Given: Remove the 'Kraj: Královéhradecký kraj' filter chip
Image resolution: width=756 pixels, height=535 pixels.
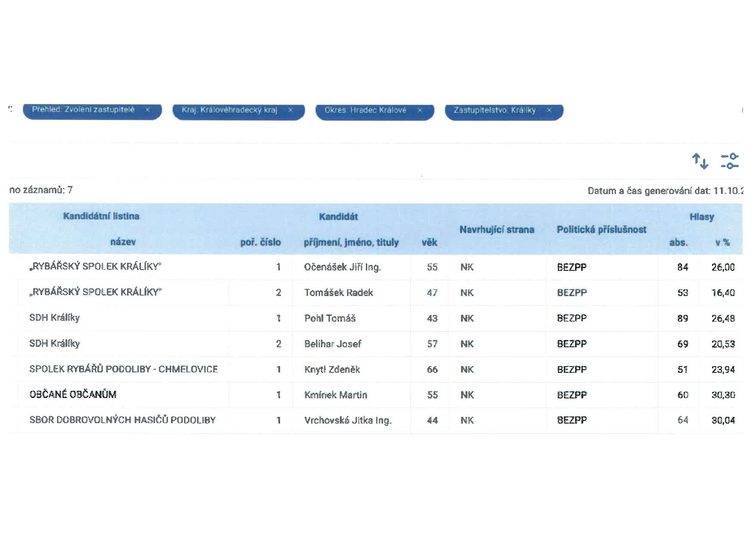Looking at the screenshot, I should click(290, 110).
